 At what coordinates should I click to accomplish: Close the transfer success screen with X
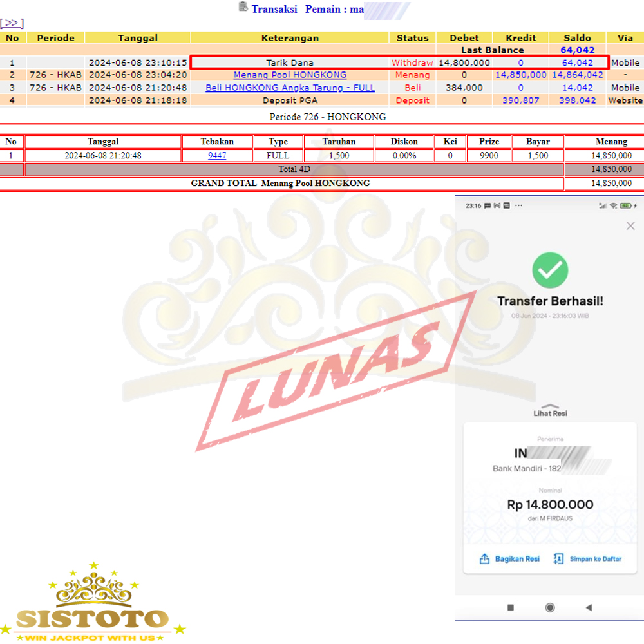[630, 226]
